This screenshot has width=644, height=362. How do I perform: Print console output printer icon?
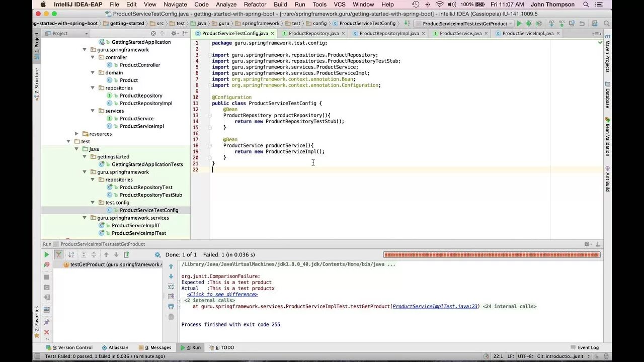coord(171,306)
